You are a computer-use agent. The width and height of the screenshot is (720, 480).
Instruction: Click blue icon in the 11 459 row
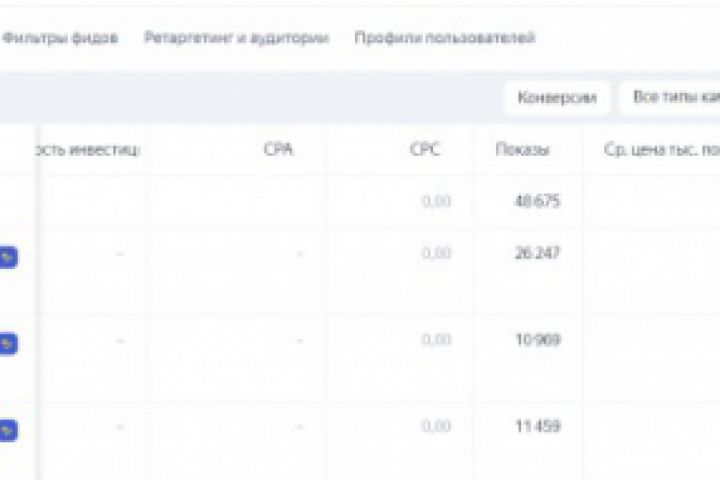[x=8, y=431]
